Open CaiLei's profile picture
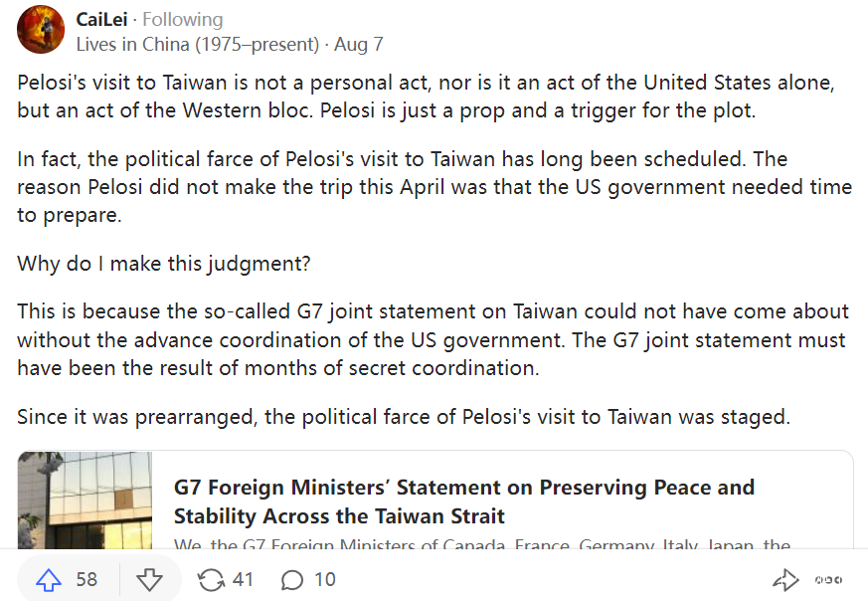868x601 pixels. pyautogui.click(x=41, y=30)
